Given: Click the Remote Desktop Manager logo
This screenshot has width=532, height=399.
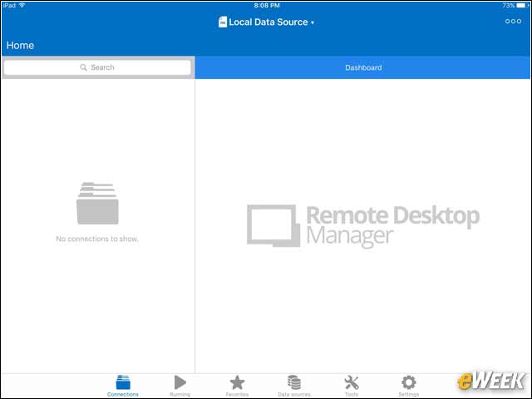Looking at the screenshot, I should pos(363,226).
